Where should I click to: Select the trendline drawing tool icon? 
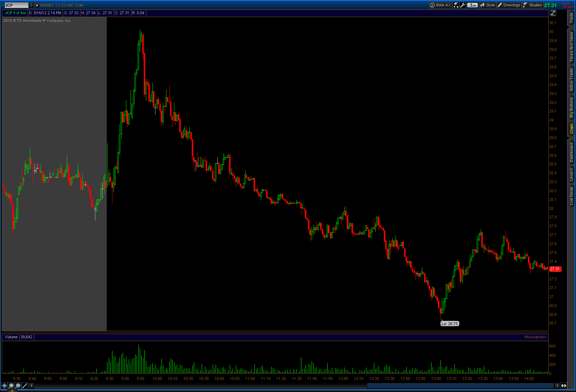(x=25, y=386)
